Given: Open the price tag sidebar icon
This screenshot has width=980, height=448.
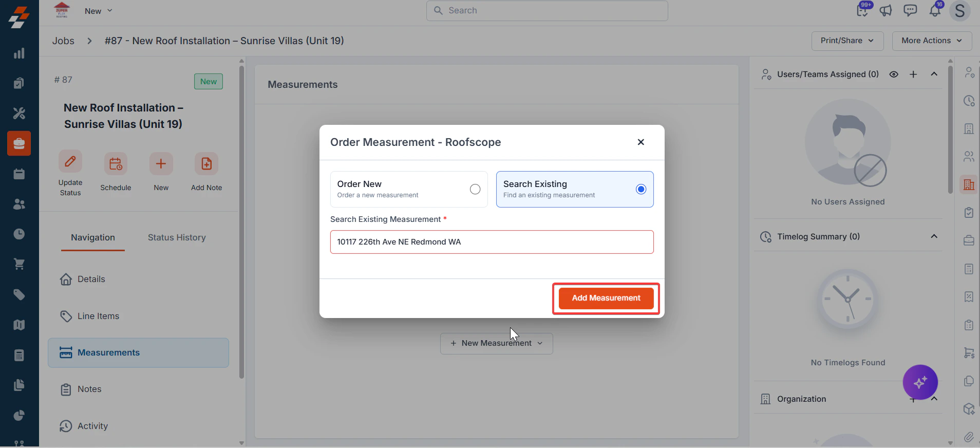Looking at the screenshot, I should (x=19, y=294).
